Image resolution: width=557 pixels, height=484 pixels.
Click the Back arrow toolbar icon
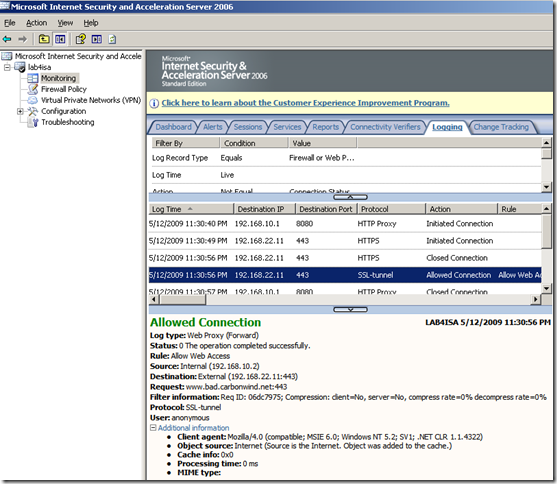click(x=7, y=39)
